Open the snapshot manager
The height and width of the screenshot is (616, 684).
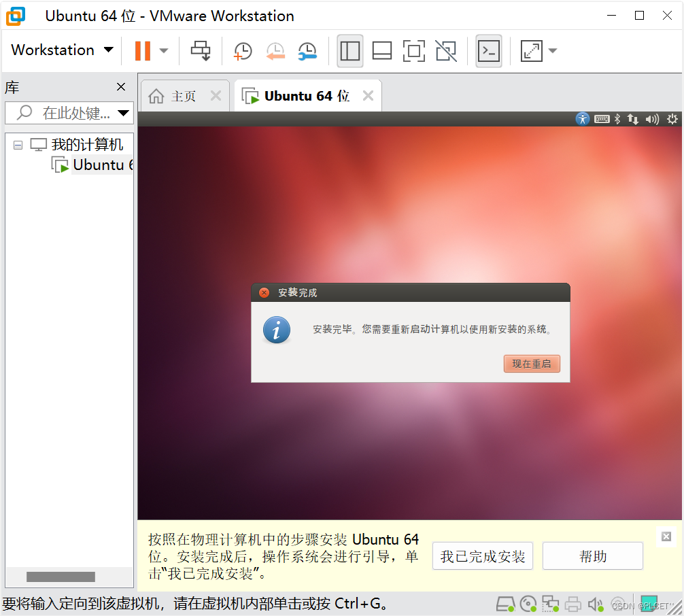tap(307, 51)
